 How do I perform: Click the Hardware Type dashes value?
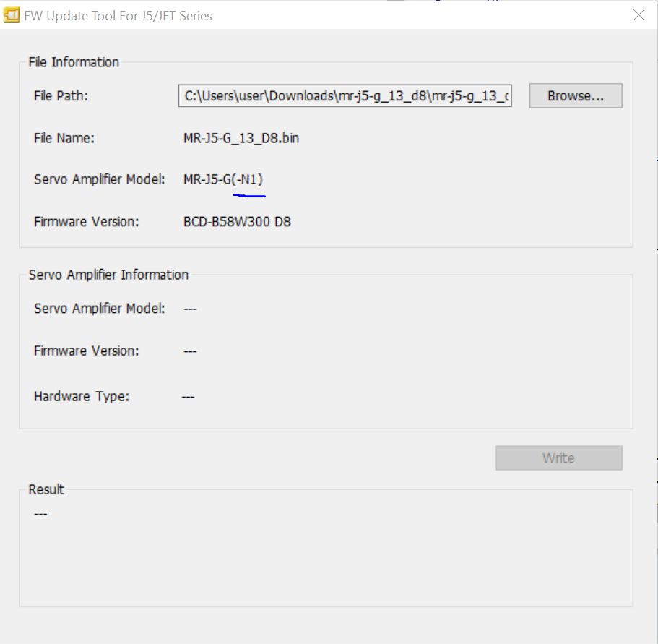pos(188,397)
